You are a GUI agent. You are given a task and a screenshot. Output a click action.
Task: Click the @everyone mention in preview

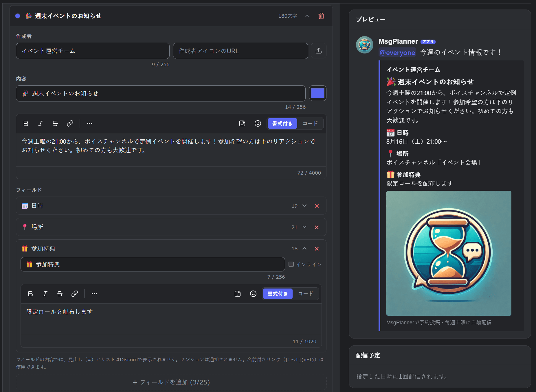point(397,53)
